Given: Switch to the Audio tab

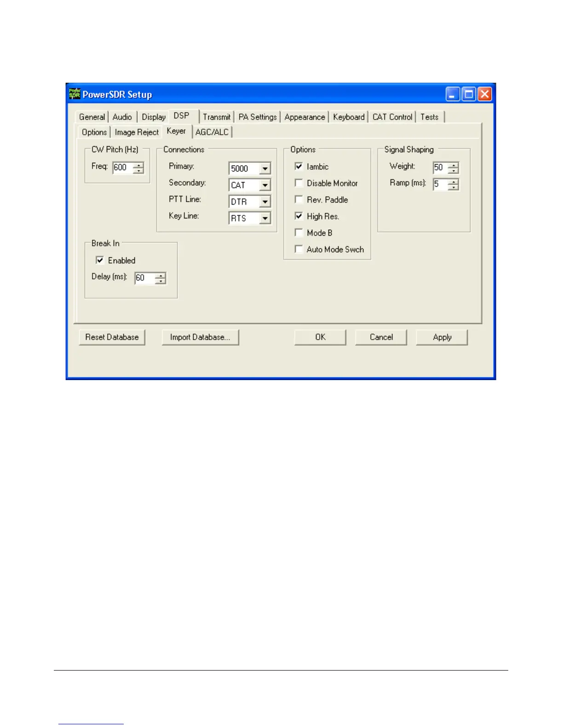Looking at the screenshot, I should [122, 117].
